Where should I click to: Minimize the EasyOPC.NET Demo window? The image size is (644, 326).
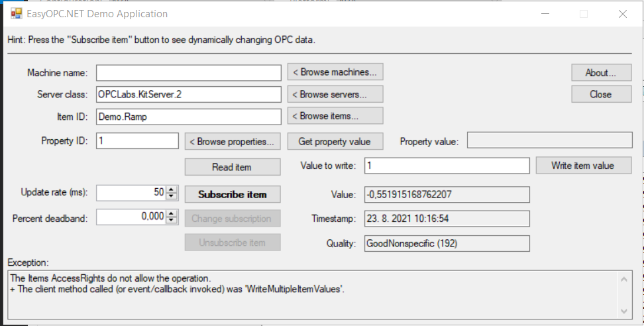click(x=545, y=13)
